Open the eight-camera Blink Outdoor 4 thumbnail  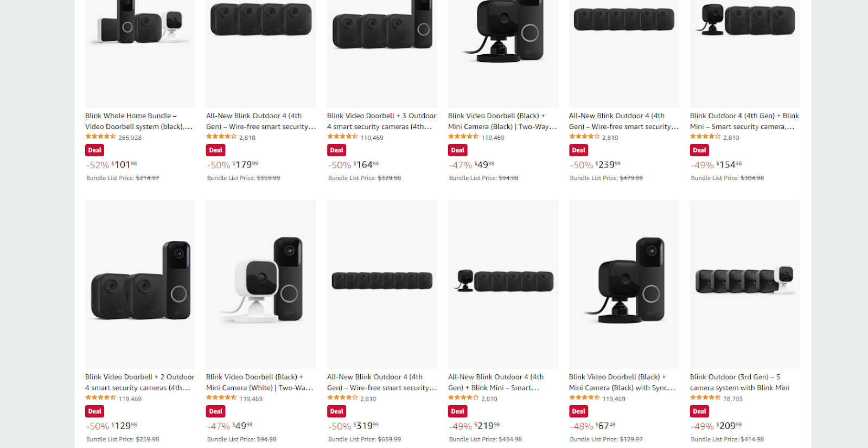click(382, 284)
